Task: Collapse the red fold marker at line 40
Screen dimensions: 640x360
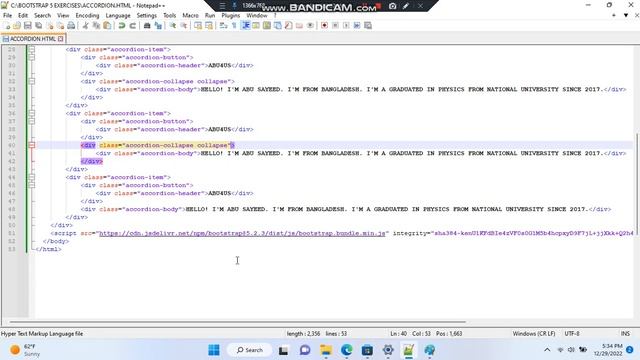Action: (31, 145)
